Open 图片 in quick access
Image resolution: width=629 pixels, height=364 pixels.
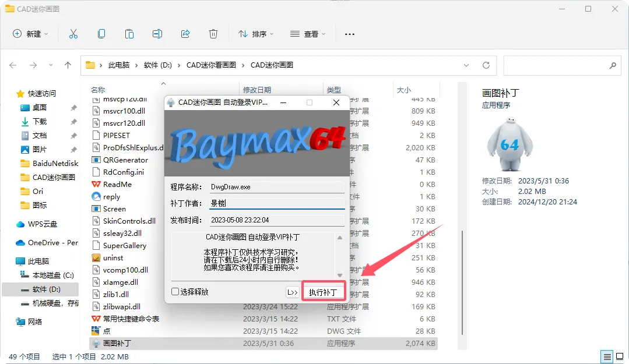coord(39,150)
